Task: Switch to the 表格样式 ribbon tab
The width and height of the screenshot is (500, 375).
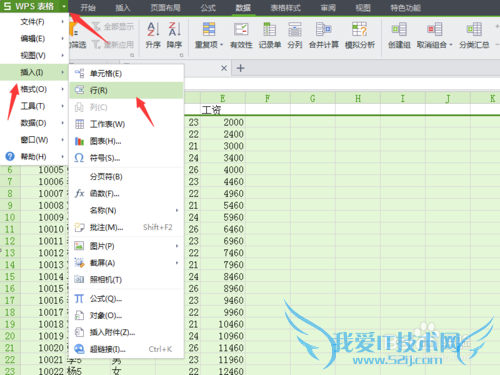Action: (286, 8)
